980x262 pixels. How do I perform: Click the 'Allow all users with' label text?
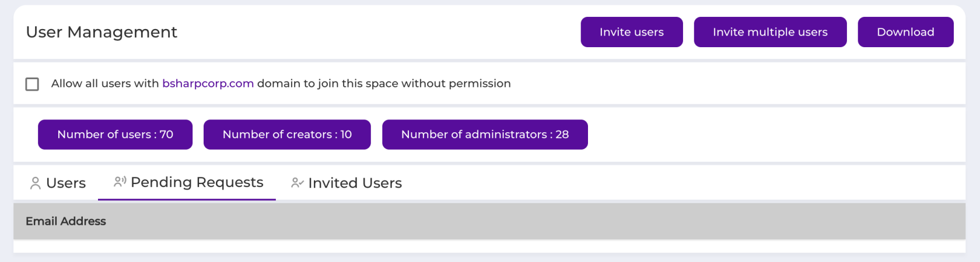105,83
